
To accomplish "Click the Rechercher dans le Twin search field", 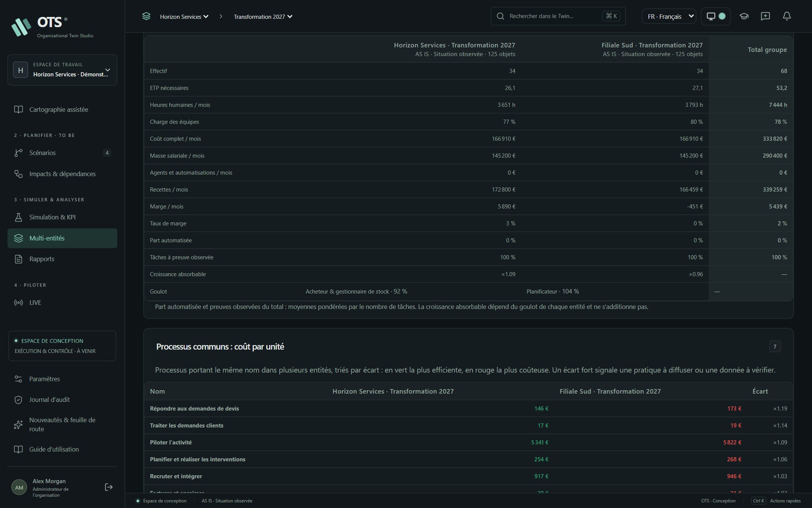I will (x=558, y=16).
